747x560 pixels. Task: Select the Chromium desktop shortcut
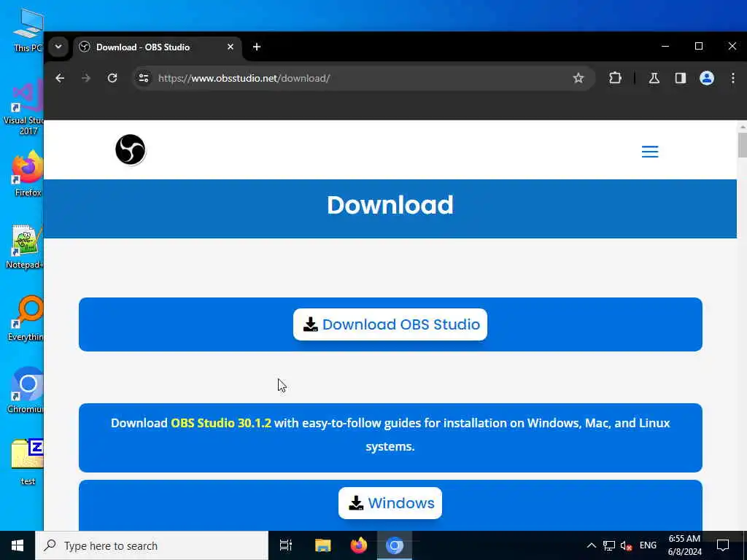[x=26, y=391]
